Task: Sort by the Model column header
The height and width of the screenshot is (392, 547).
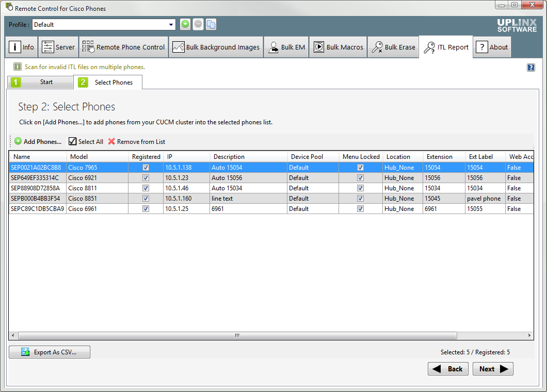Action: [x=98, y=157]
